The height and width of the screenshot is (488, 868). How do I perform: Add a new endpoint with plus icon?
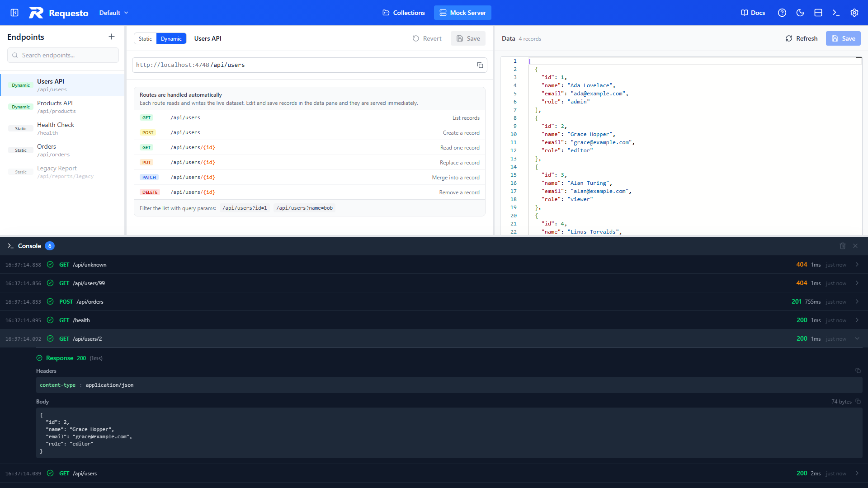click(112, 37)
